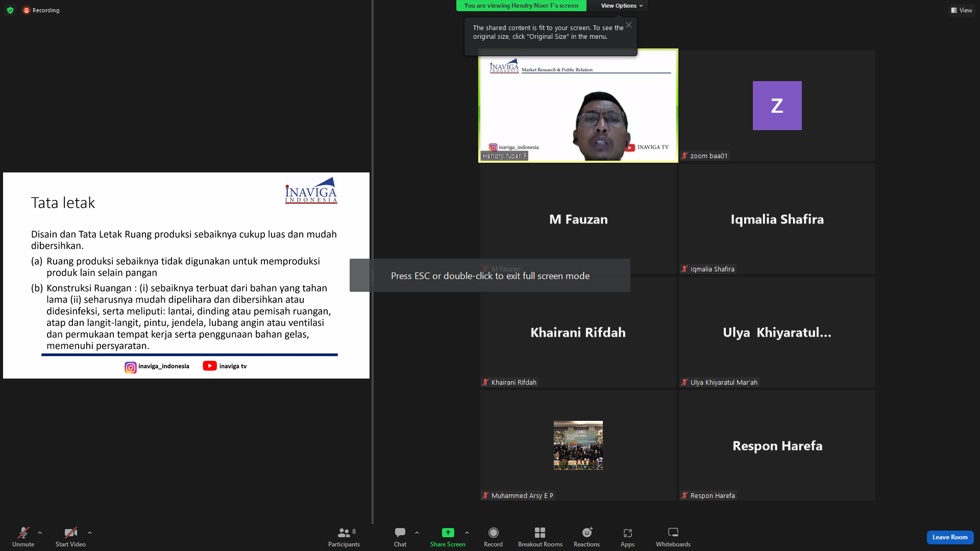Select the Iqmalia Shafira participant tile

pos(777,219)
